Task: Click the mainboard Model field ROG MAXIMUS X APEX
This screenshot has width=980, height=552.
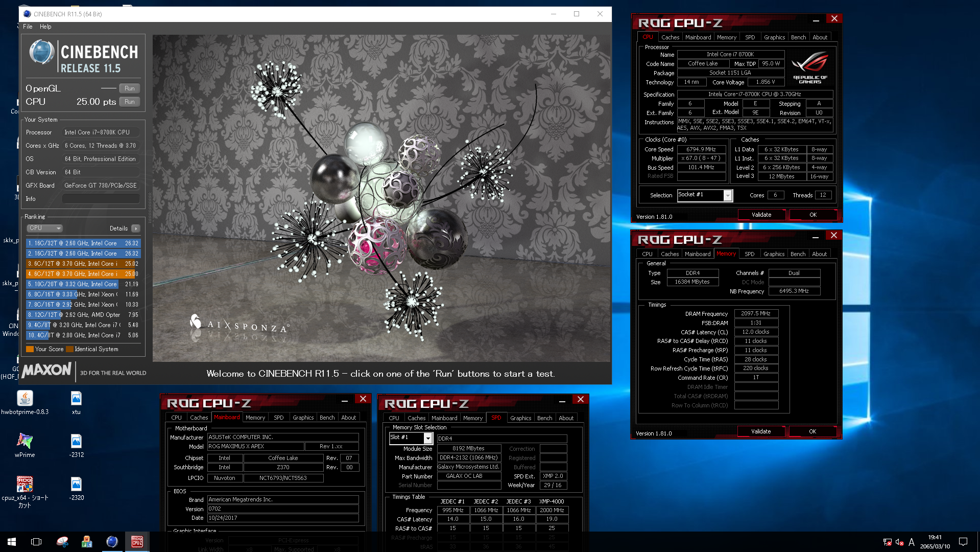Action: [255, 446]
